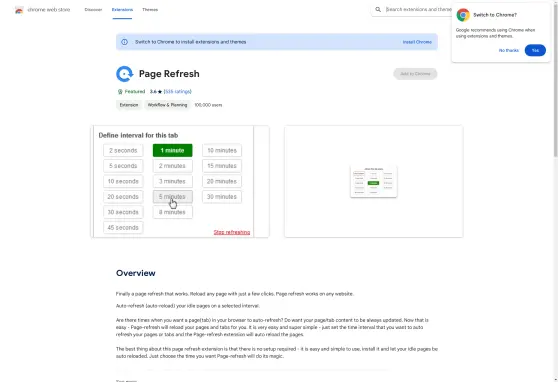This screenshot has width=558, height=382.
Task: Open the Discover tab
Action: tap(93, 10)
